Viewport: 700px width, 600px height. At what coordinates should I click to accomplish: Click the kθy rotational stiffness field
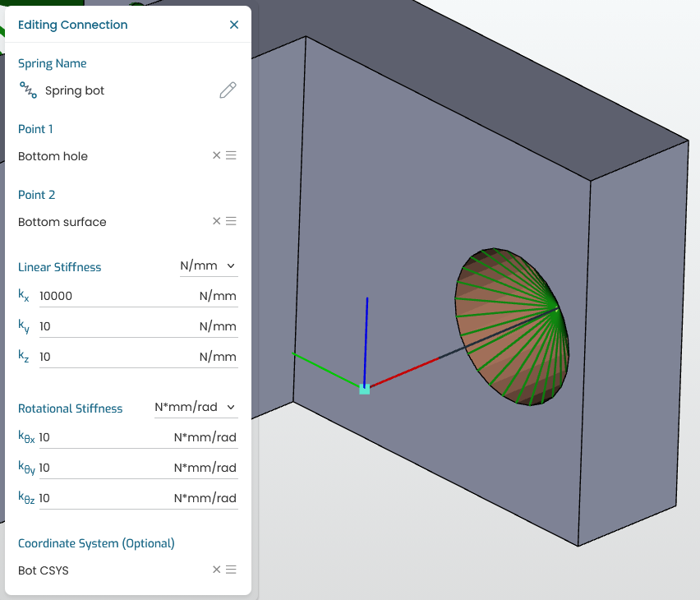point(138,468)
